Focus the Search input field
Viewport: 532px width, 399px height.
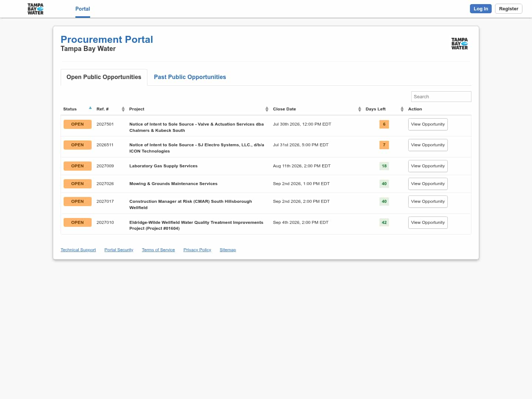441,96
